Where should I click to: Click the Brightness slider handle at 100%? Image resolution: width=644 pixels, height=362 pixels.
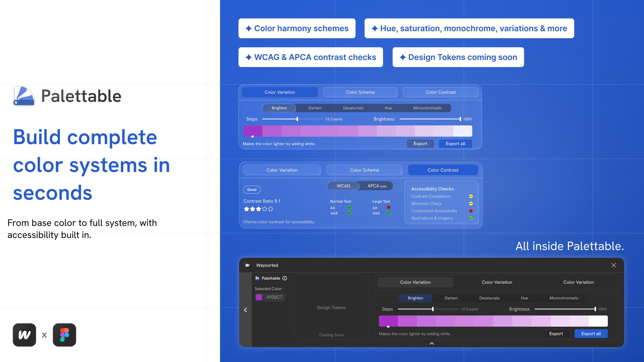tap(461, 119)
